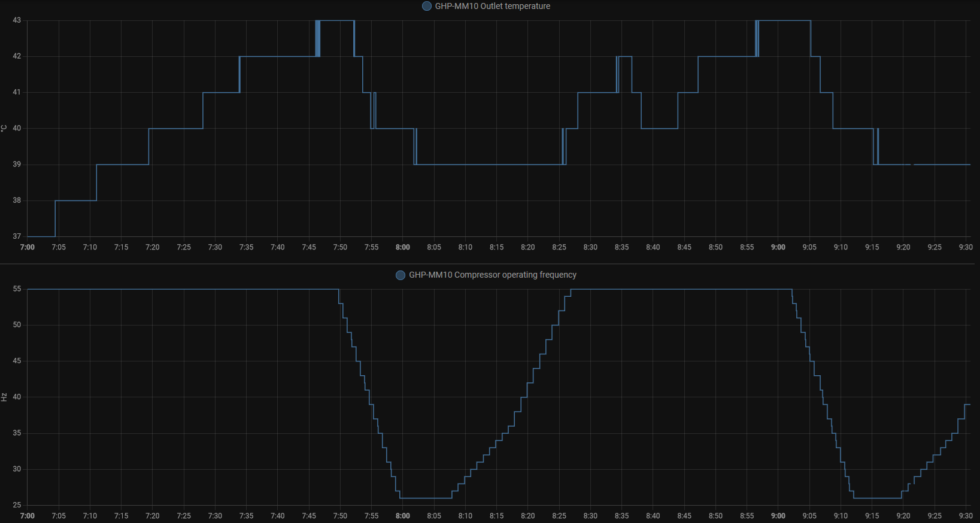This screenshot has height=523, width=980.
Task: Click the 9:30 time label under the temperature chart
Action: tap(966, 247)
